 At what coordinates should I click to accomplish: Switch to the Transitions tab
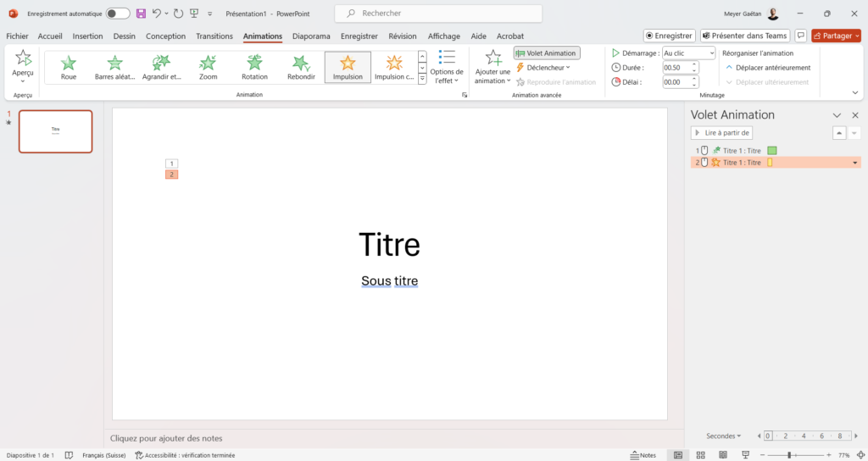click(x=214, y=36)
